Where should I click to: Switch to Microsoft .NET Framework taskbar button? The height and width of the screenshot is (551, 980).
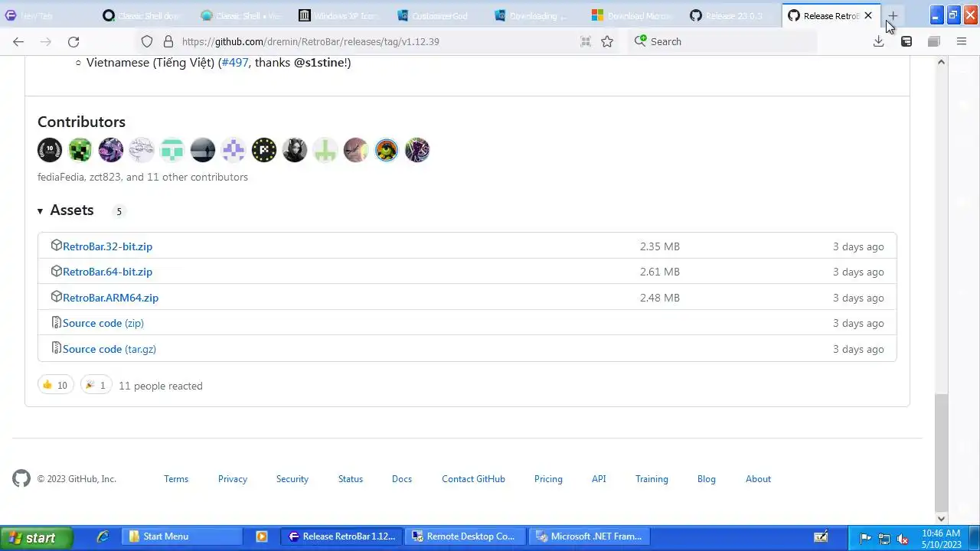pyautogui.click(x=590, y=536)
